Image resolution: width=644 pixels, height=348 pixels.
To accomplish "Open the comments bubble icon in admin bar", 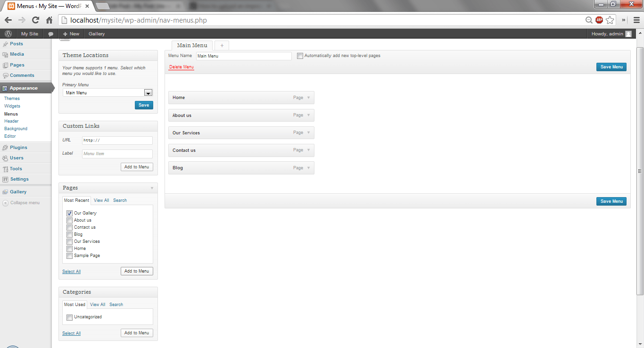I will [51, 34].
